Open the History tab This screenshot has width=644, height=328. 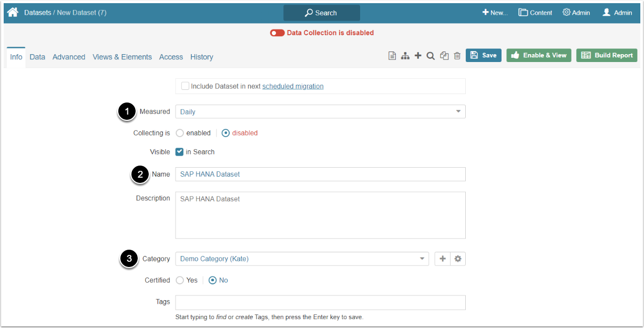coord(202,57)
